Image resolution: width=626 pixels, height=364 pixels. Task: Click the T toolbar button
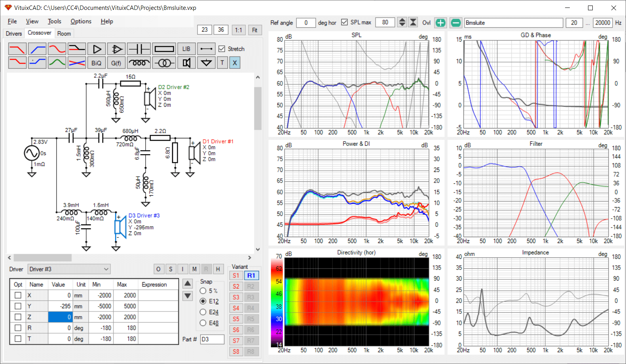[222, 62]
